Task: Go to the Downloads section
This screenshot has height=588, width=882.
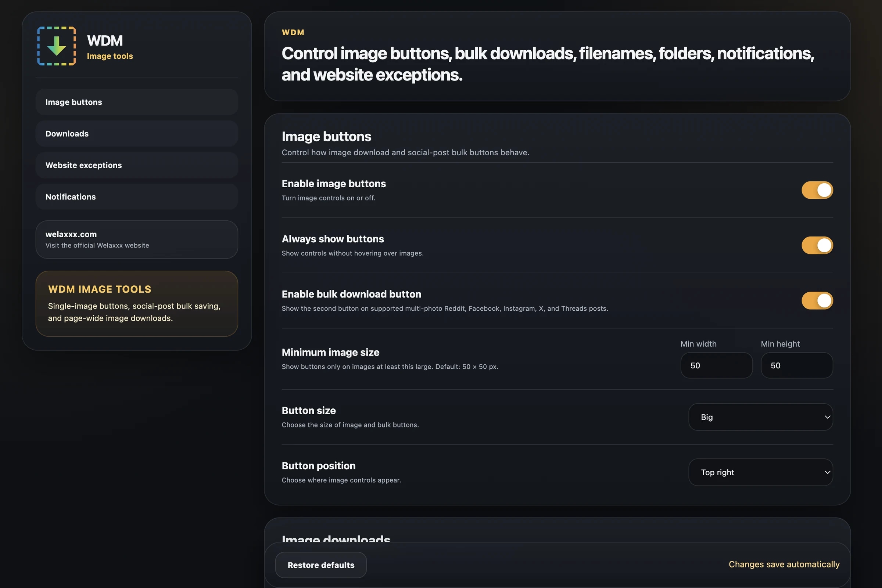Action: tap(137, 133)
